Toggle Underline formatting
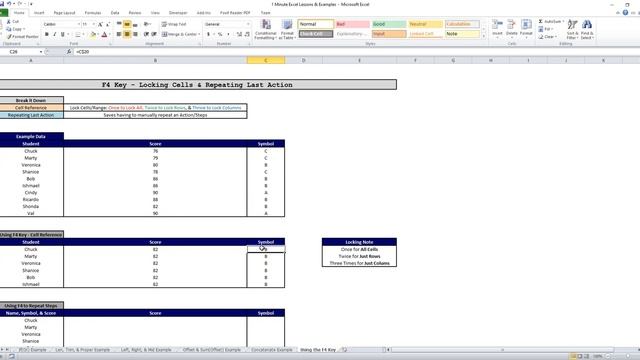640x360 pixels. point(62,35)
